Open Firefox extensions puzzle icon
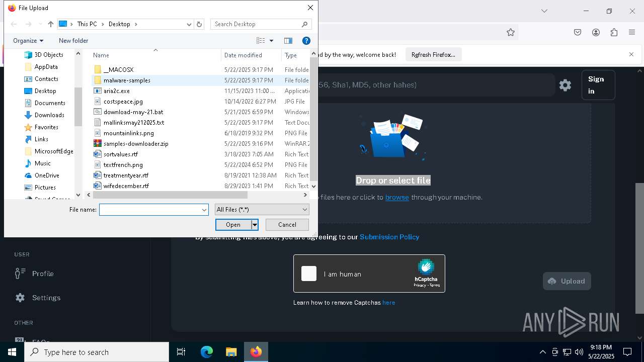The width and height of the screenshot is (644, 362). [x=614, y=32]
